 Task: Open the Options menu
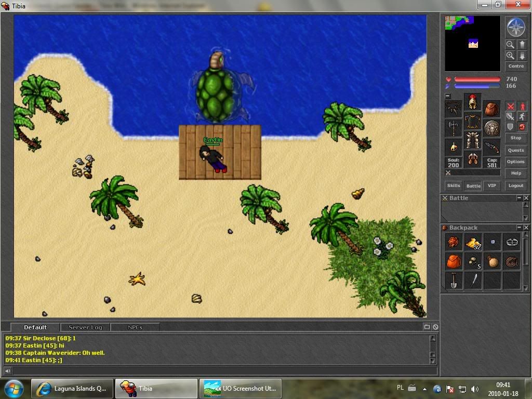tap(516, 162)
